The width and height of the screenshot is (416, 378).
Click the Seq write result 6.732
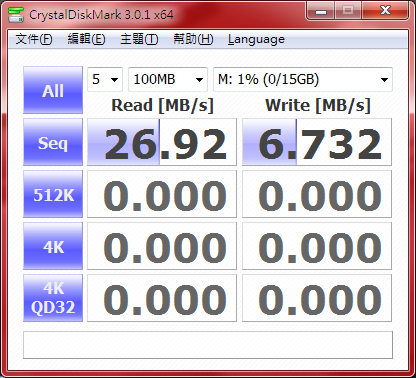(317, 142)
